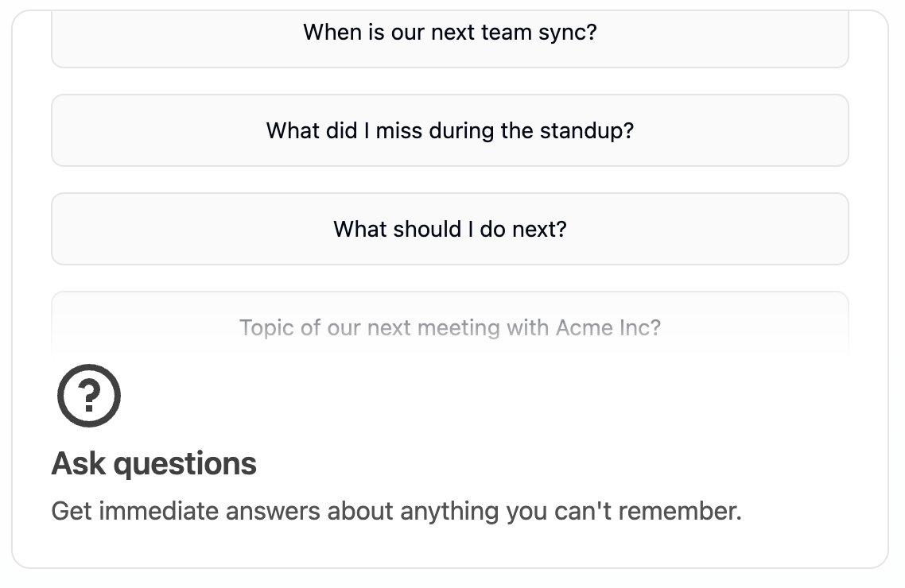The height and width of the screenshot is (588, 905).
Task: Click the 'Get immediate answers' description text
Action: [397, 512]
